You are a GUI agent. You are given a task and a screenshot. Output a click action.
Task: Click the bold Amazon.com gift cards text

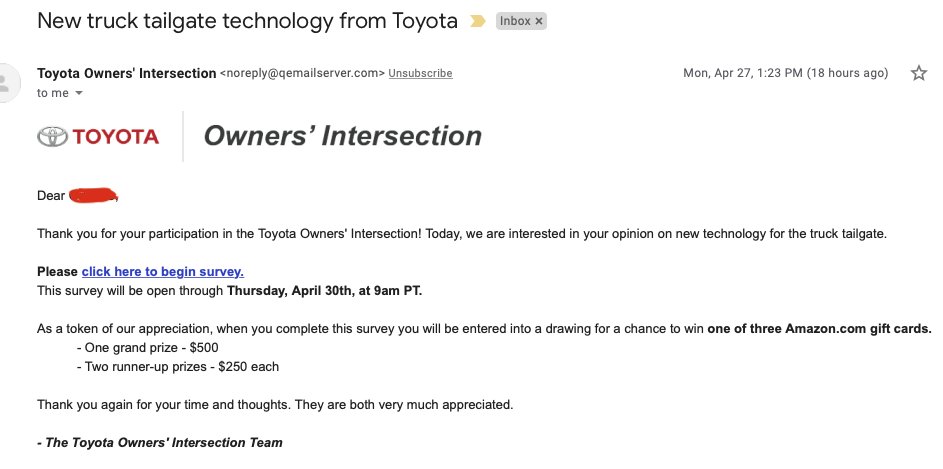tap(819, 329)
